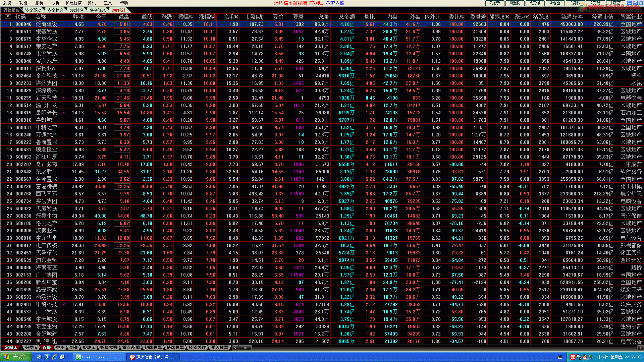Select the 初选股票 bottom tab

click(x=153, y=348)
